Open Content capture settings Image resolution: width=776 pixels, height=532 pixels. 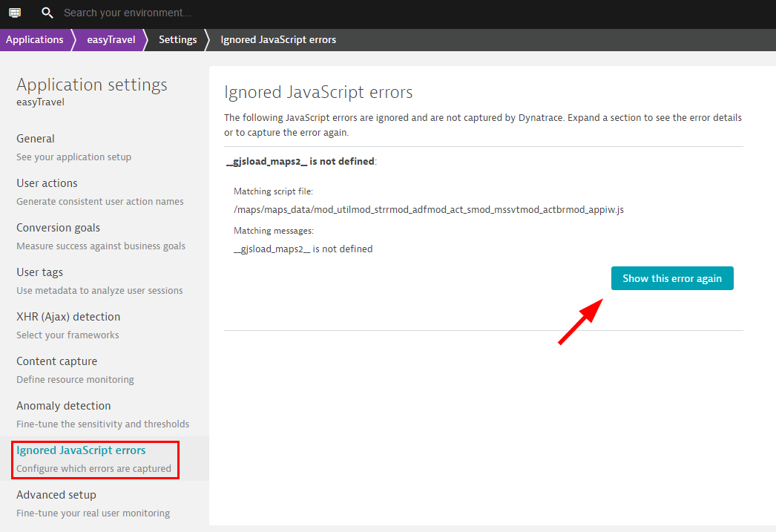(x=56, y=361)
